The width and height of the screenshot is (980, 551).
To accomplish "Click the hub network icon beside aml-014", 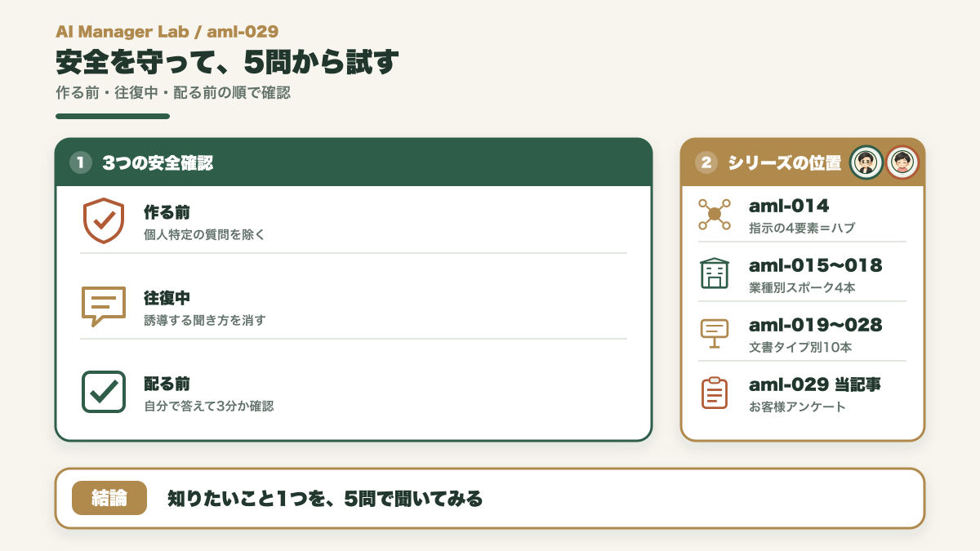I will click(x=715, y=214).
